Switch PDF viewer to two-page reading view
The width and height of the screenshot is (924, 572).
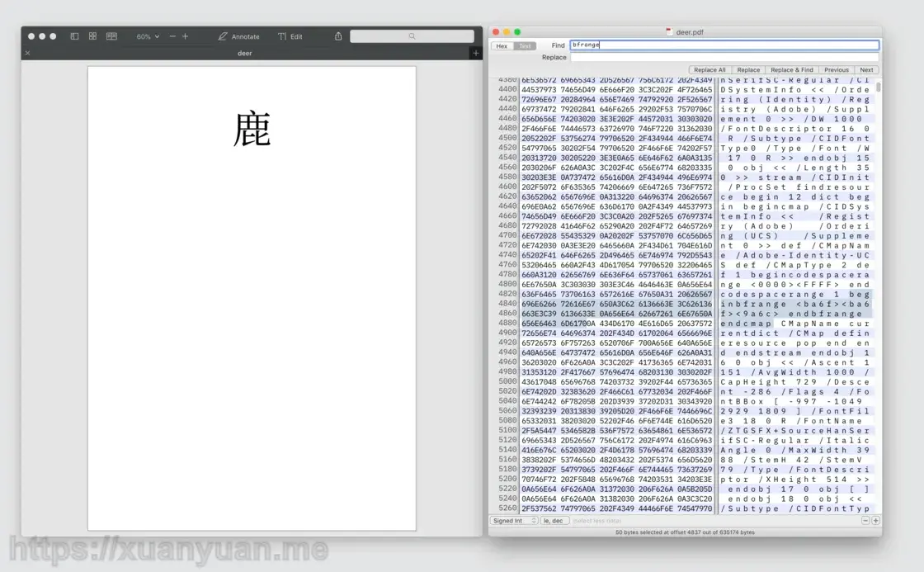tap(111, 36)
